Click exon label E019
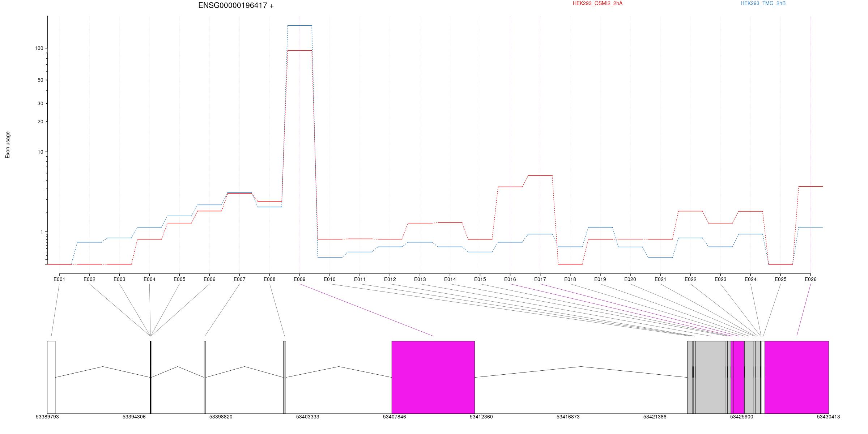868x434 pixels. click(600, 279)
